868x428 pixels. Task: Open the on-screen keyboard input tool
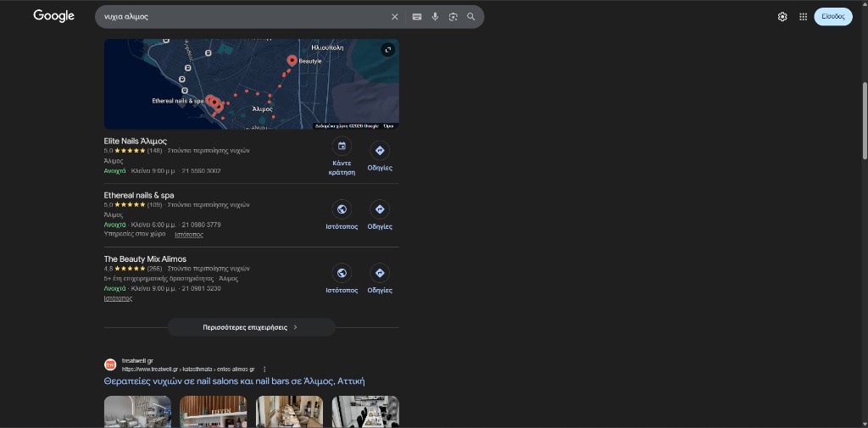[x=417, y=17]
